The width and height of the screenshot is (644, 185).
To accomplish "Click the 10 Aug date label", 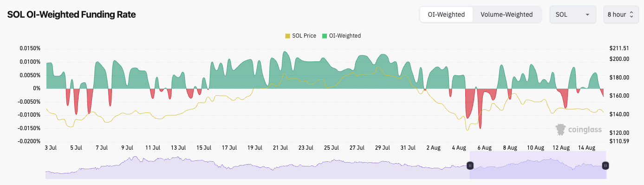I will (536, 148).
